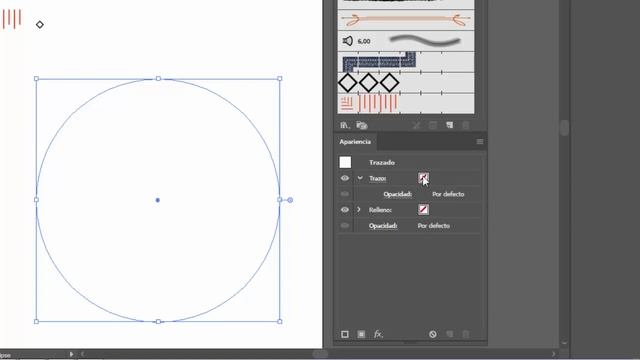Click the ellipse pie widget handle

click(x=290, y=200)
